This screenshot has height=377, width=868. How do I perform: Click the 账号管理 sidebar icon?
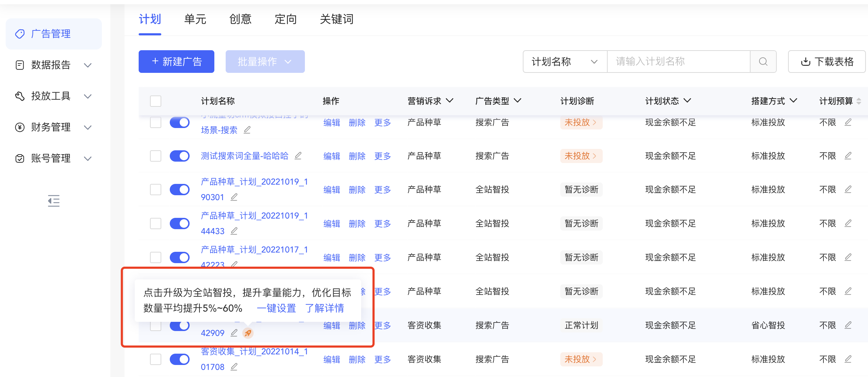pyautogui.click(x=20, y=158)
